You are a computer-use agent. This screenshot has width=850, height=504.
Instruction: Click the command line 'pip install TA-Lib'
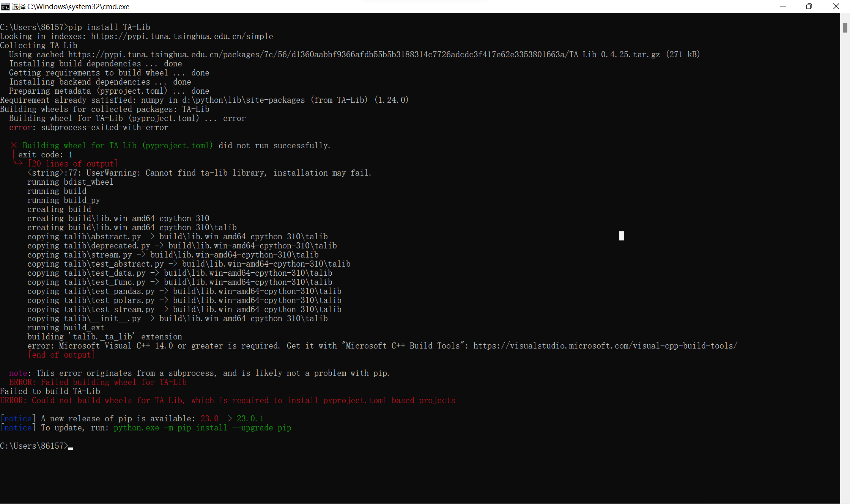tap(109, 27)
